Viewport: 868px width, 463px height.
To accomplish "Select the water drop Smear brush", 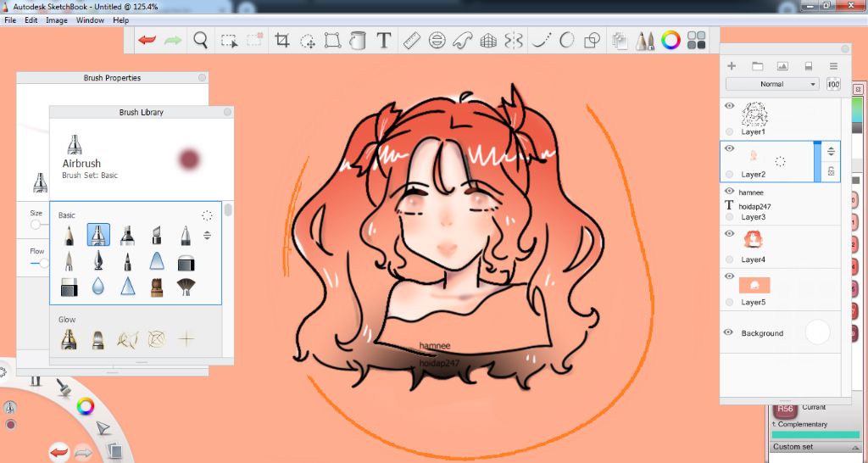I will [98, 287].
